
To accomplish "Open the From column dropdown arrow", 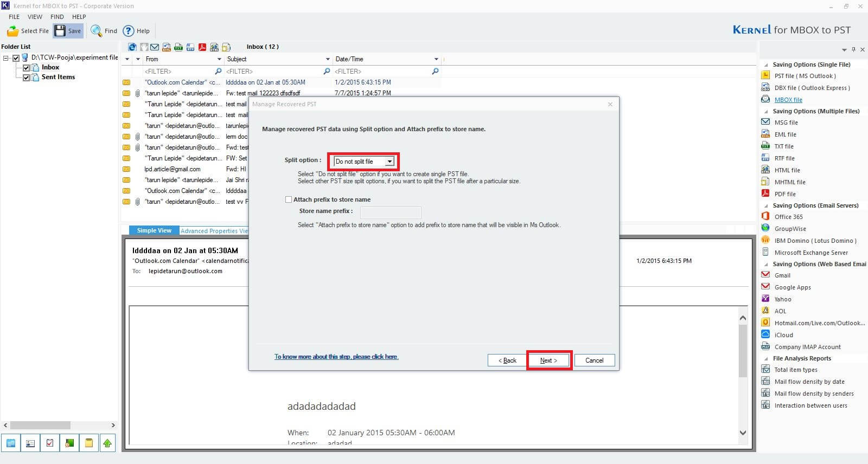I will click(x=219, y=59).
